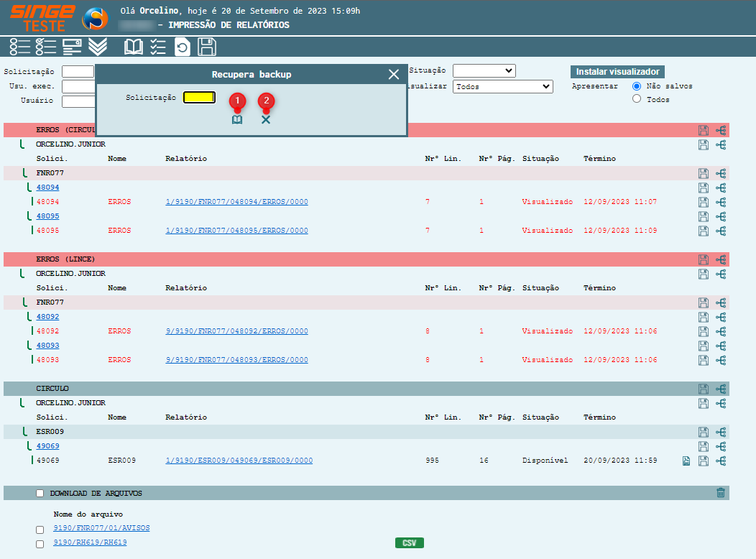Image resolution: width=756 pixels, height=559 pixels.
Task: Open report 1/9190/FNR077/048095/ERROS/0000
Action: click(x=236, y=231)
